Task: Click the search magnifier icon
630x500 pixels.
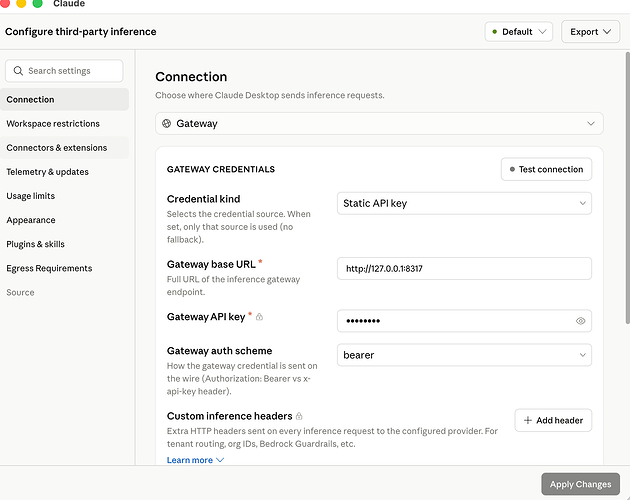Action: click(18, 71)
